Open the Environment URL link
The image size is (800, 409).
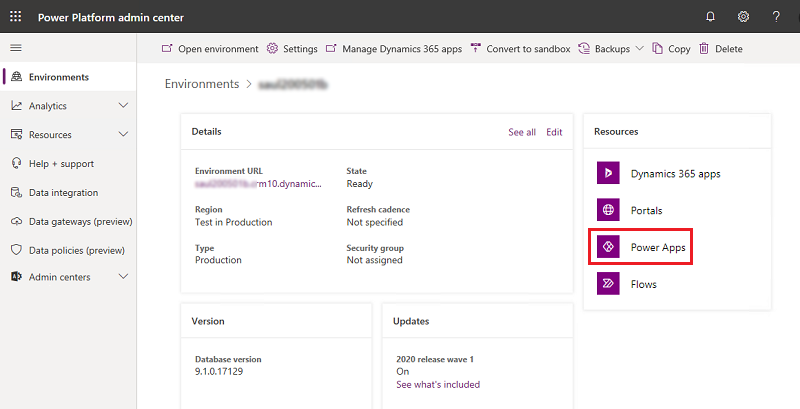(258, 184)
